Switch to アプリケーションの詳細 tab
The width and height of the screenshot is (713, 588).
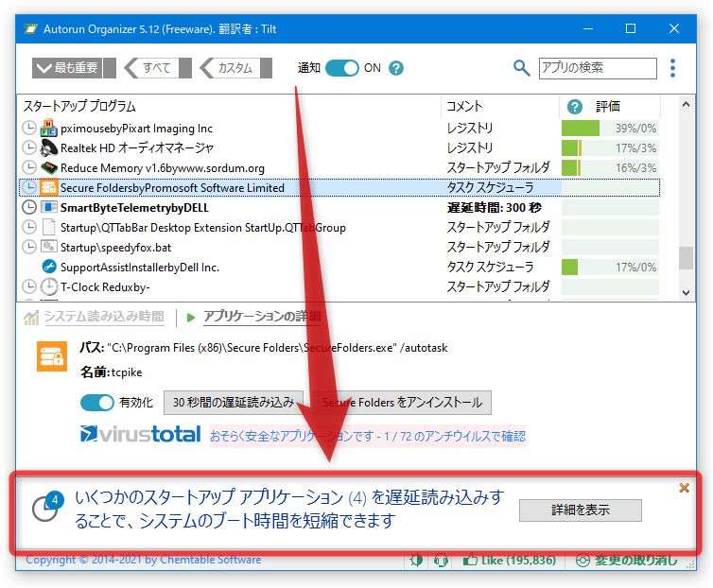click(262, 317)
